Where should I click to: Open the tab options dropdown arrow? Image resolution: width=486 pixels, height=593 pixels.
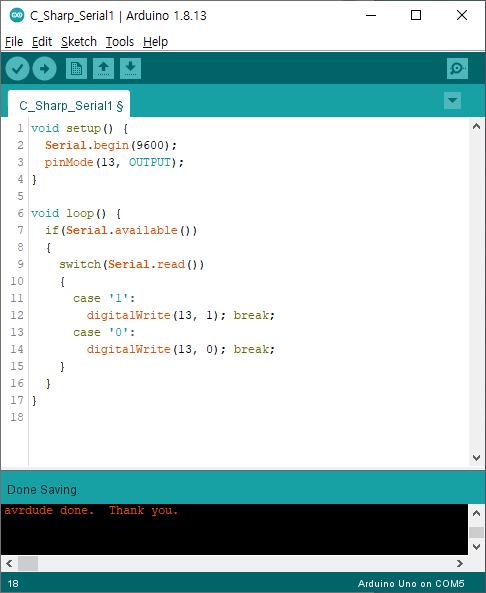452,101
